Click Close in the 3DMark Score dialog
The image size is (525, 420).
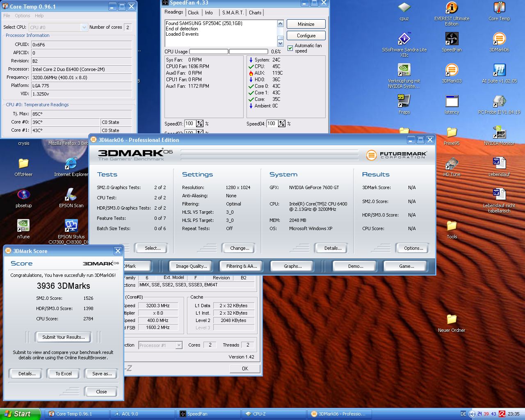click(x=101, y=392)
